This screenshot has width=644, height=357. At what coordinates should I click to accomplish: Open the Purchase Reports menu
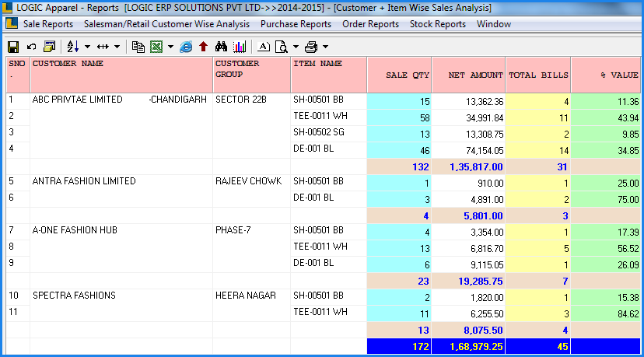(296, 24)
